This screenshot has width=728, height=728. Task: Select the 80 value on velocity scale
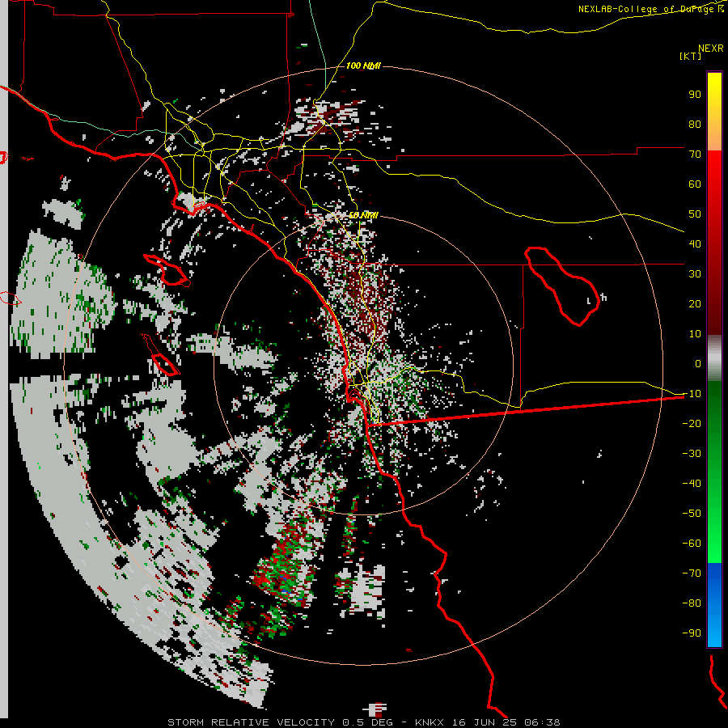coord(695,125)
